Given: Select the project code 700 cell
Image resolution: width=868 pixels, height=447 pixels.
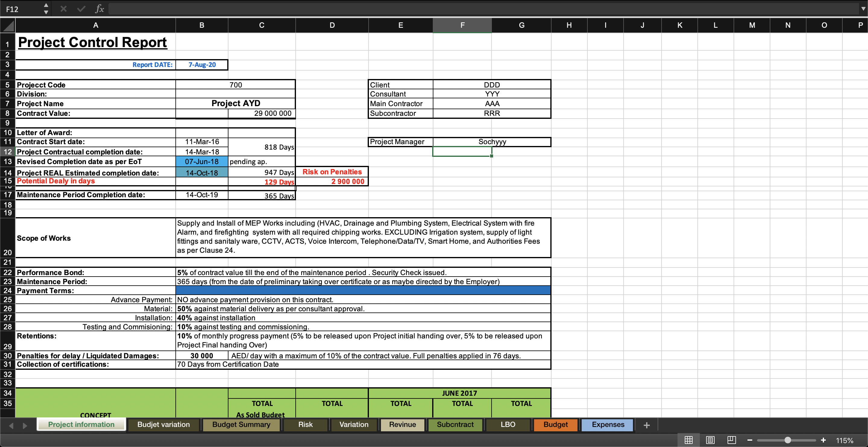Looking at the screenshot, I should coord(235,85).
